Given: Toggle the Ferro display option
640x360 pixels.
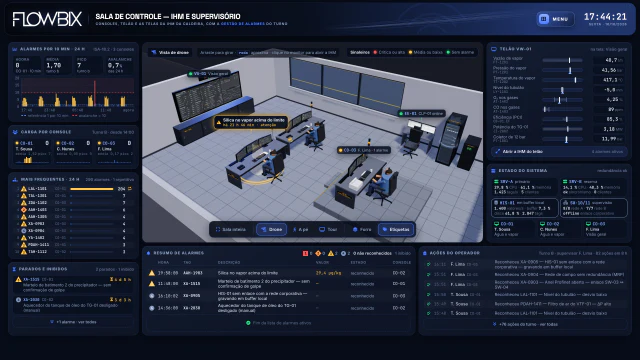Looking at the screenshot, I should click(x=362, y=229).
